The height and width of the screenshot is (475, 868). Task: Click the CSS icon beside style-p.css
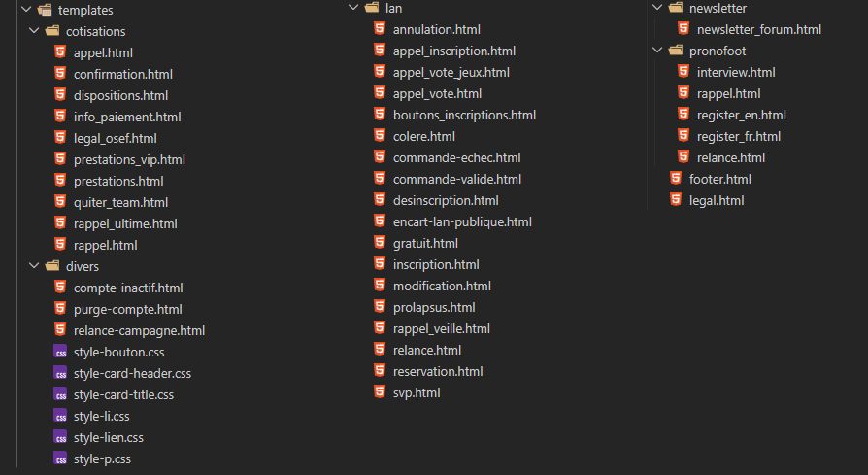(x=60, y=458)
